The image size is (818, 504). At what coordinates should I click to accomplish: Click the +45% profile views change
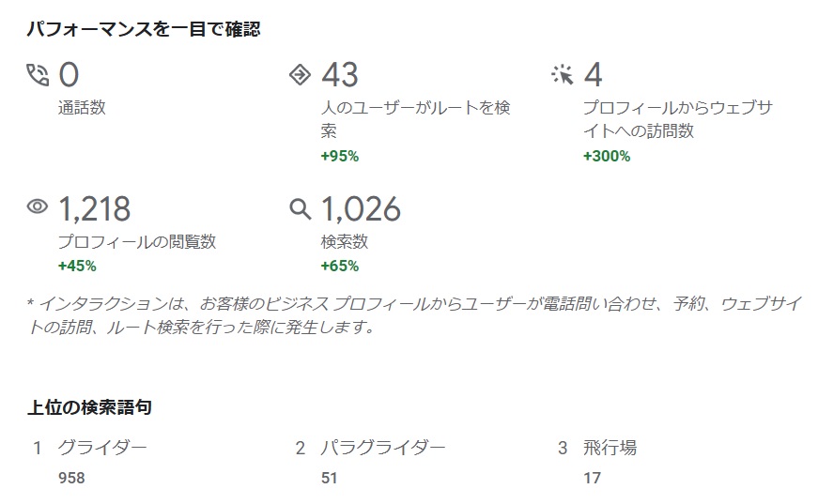(x=77, y=266)
